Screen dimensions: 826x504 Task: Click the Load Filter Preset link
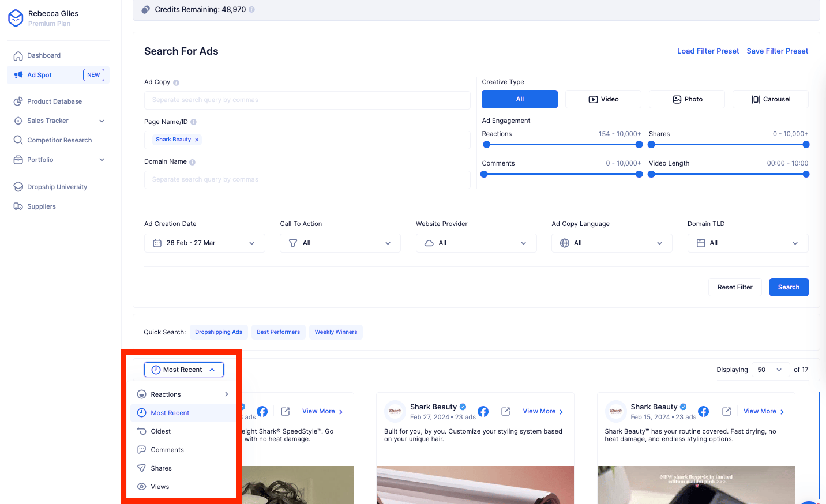click(708, 51)
